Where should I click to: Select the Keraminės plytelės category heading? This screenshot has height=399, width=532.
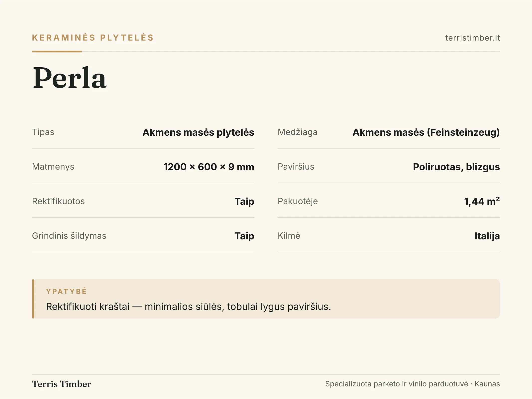pyautogui.click(x=93, y=37)
